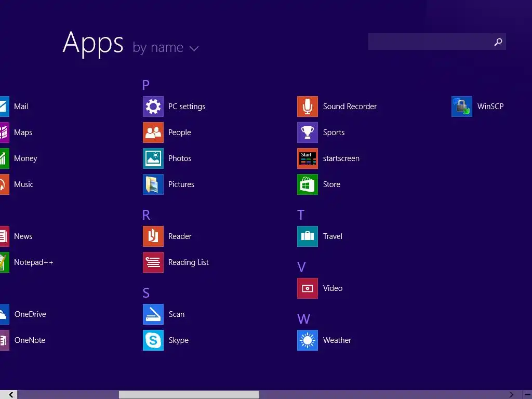The width and height of the screenshot is (532, 399).
Task: Click the 'Sound Recorder' label
Action: point(350,107)
